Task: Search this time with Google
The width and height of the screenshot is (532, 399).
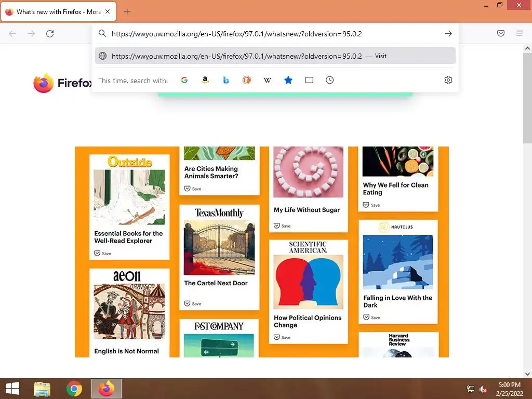Action: [184, 80]
